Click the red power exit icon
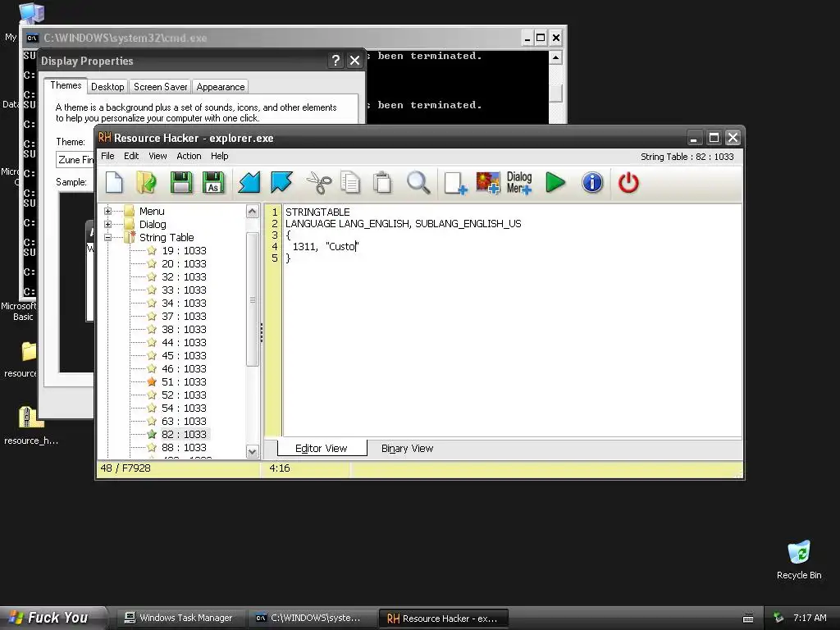This screenshot has height=630, width=840. [628, 183]
